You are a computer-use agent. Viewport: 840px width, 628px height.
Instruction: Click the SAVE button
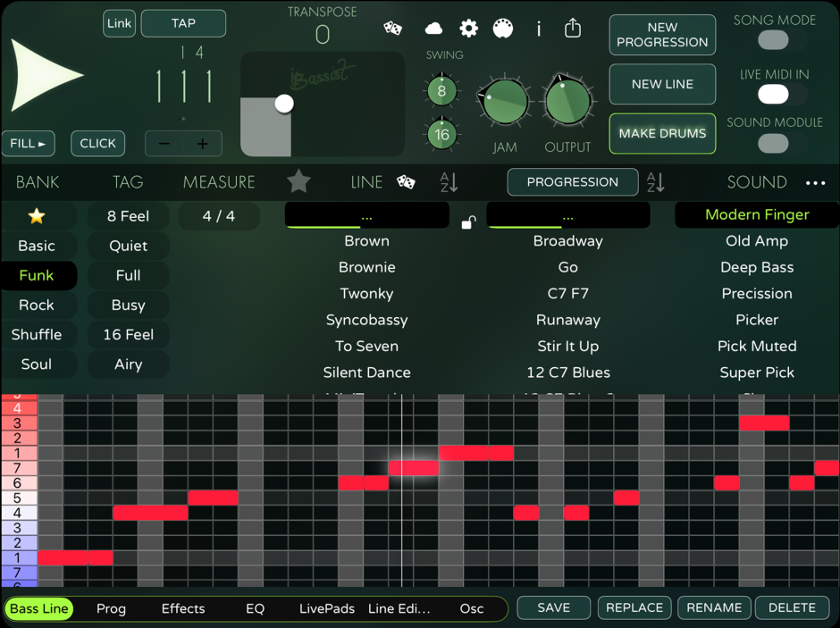(553, 607)
